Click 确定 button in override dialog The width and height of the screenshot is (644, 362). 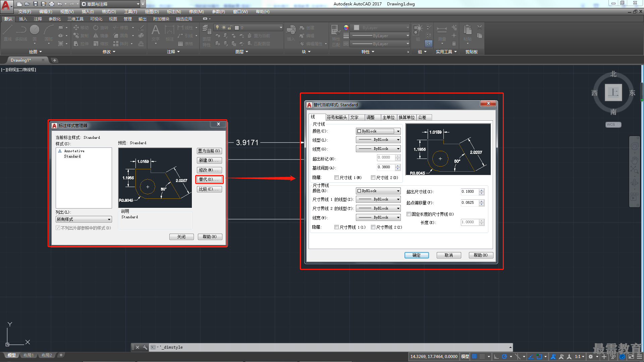point(417,255)
